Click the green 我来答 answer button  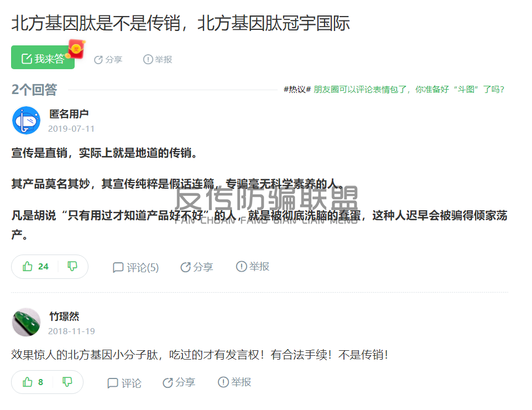tap(43, 58)
